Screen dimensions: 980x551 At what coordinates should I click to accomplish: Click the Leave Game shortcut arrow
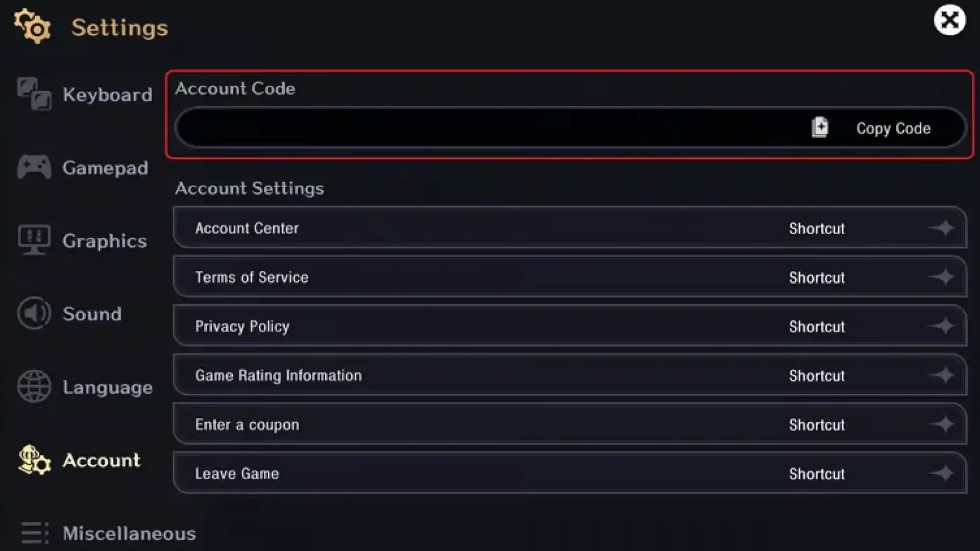(x=942, y=473)
